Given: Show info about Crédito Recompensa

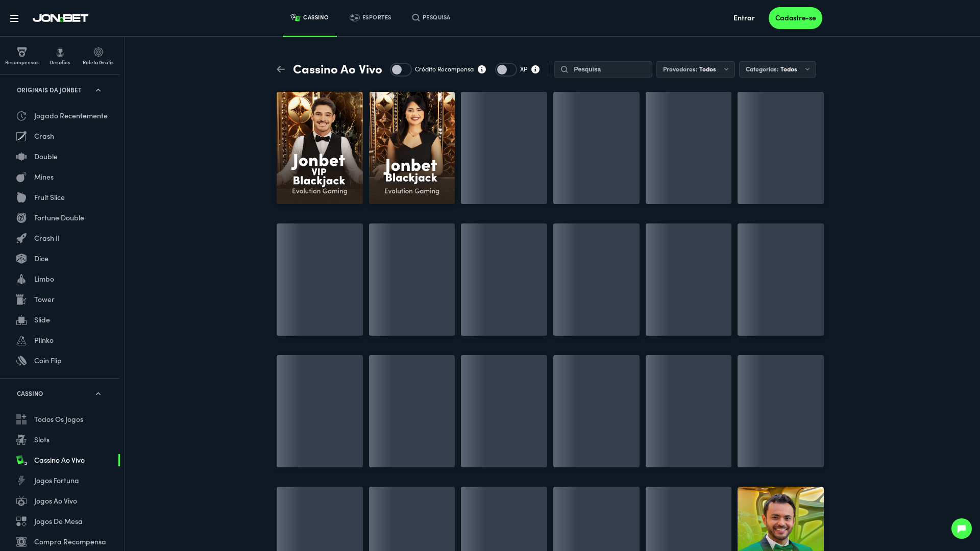Looking at the screenshot, I should coord(482,69).
